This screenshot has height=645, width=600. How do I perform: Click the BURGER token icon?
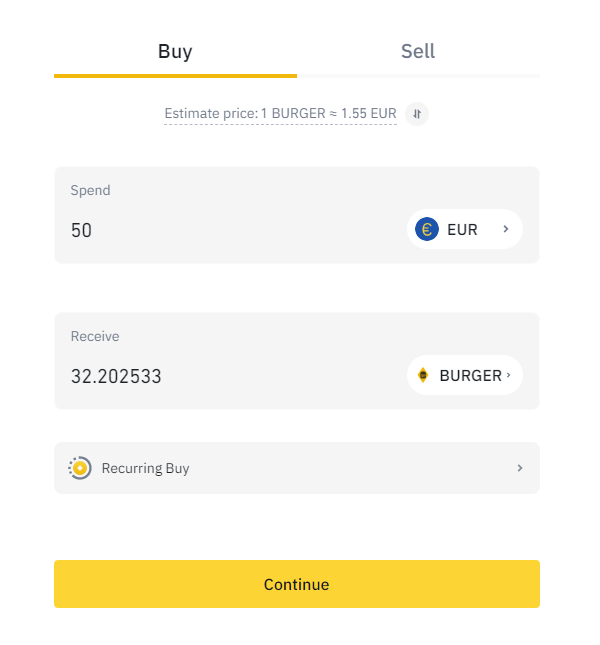[423, 376]
